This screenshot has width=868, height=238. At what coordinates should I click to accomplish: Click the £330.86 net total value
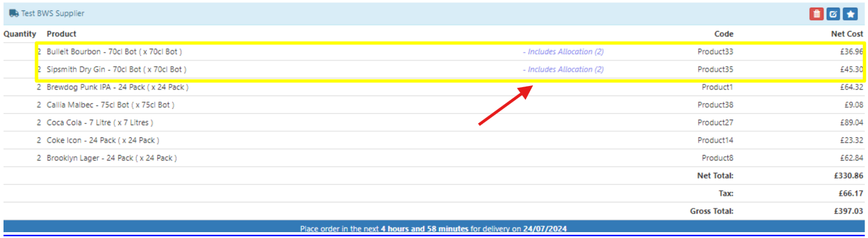(x=849, y=175)
